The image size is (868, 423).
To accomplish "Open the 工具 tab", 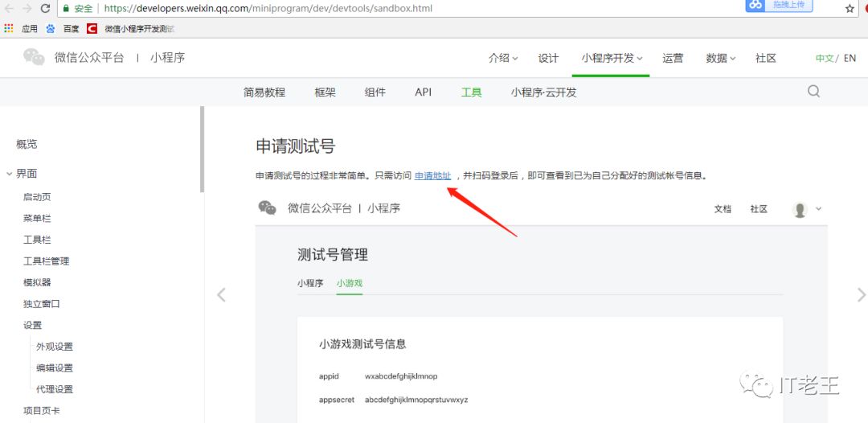I will (x=471, y=92).
